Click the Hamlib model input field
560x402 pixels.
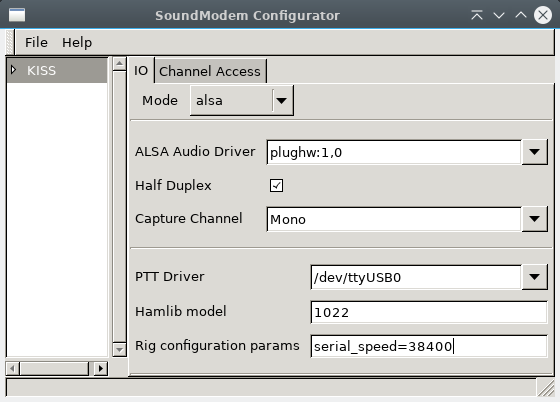(429, 312)
